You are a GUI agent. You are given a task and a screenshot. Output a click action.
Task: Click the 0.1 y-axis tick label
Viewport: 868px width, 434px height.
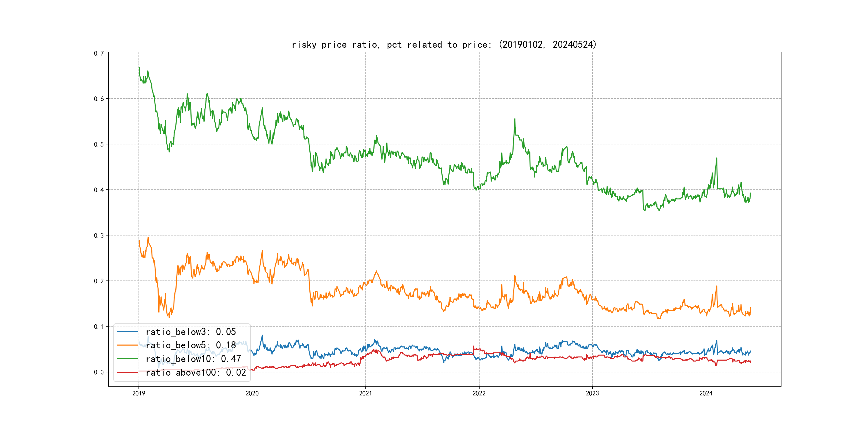[x=99, y=326]
